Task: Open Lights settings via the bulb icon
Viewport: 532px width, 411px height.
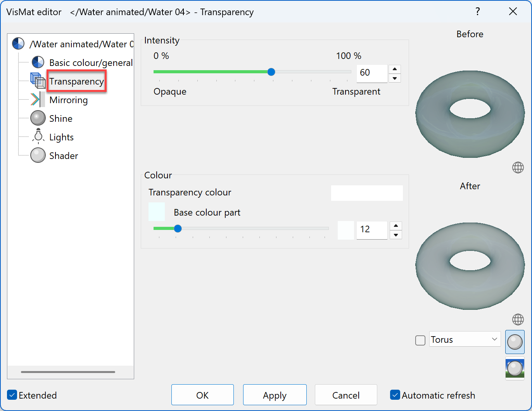Action: 38,136
